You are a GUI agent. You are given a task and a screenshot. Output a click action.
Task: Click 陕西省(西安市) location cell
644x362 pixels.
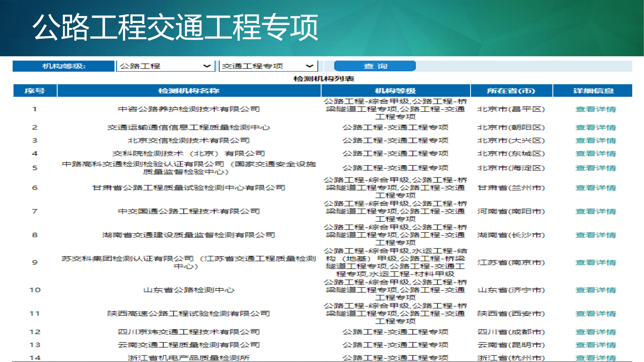[x=511, y=314]
